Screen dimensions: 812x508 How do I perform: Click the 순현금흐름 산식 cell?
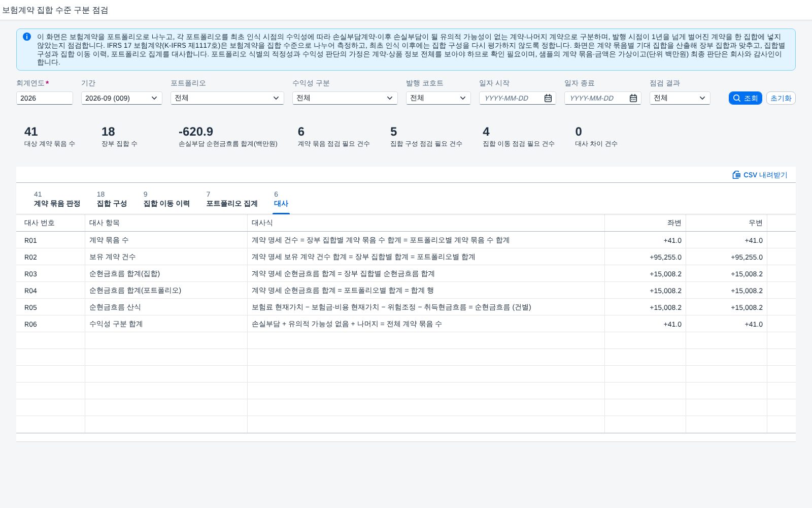point(166,307)
